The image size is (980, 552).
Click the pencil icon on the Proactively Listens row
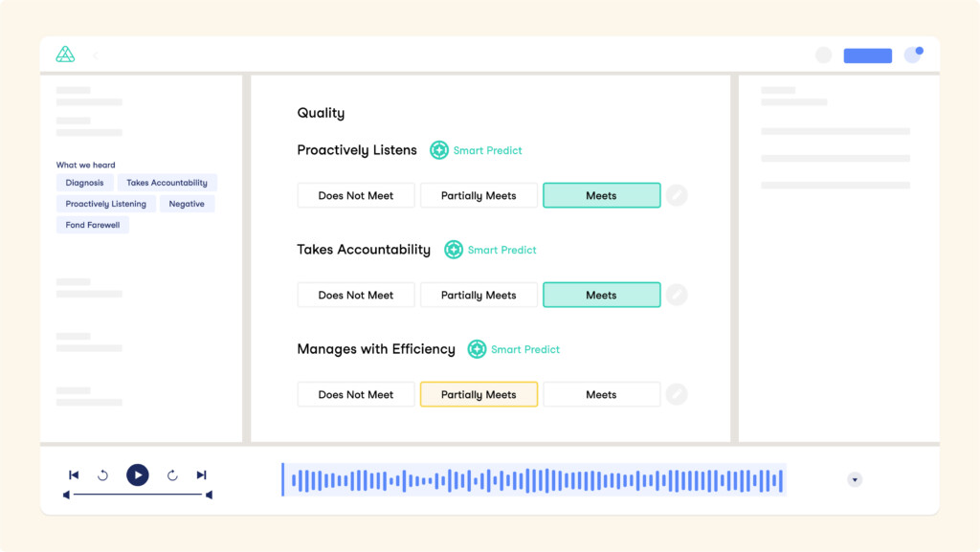pyautogui.click(x=677, y=195)
